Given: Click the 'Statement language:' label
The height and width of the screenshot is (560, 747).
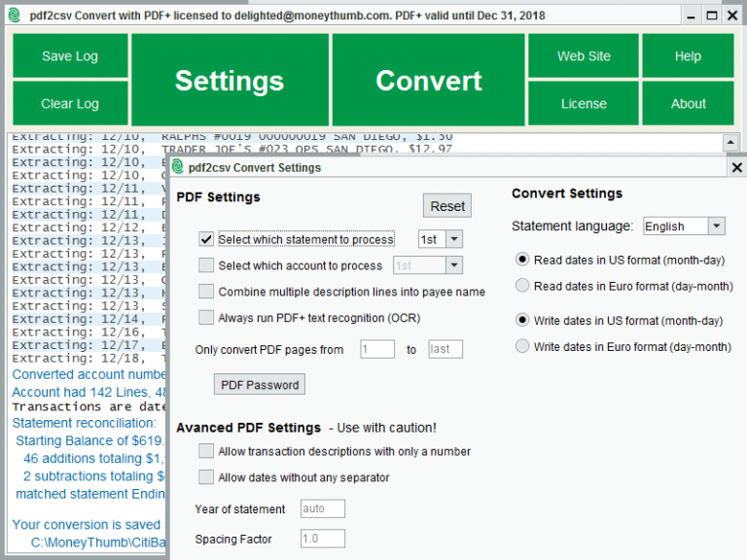Looking at the screenshot, I should (572, 226).
